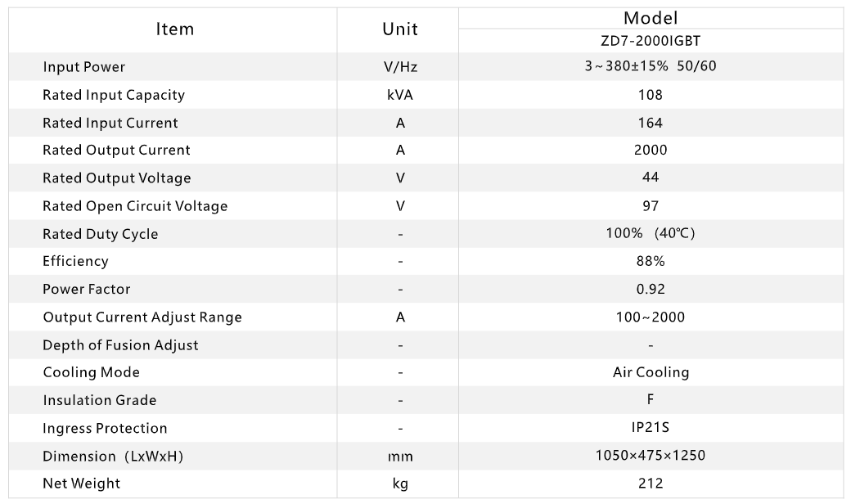Click the Air Cooling value
The height and width of the screenshot is (504, 851).
[651, 372]
